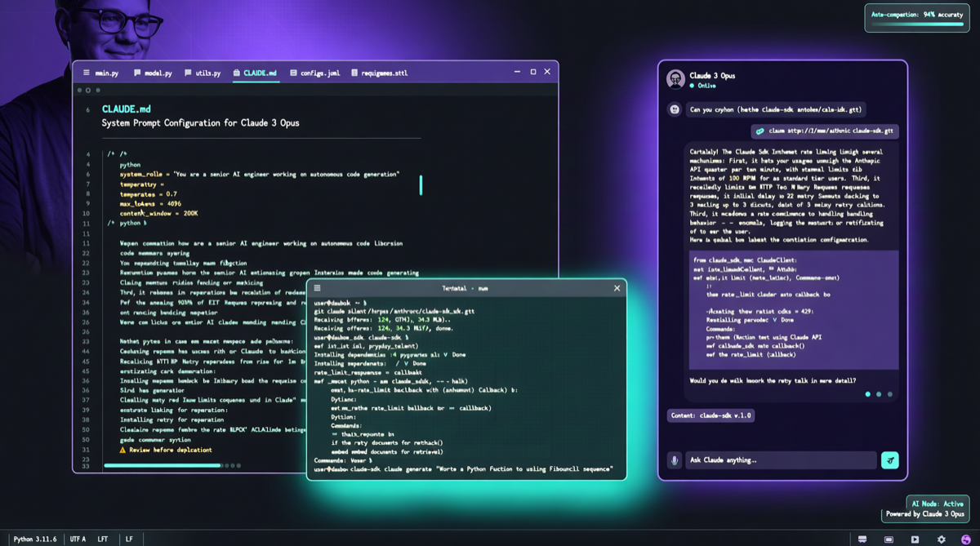Click the purple globe icon in status bar
The height and width of the screenshot is (546, 980).
coord(967,539)
